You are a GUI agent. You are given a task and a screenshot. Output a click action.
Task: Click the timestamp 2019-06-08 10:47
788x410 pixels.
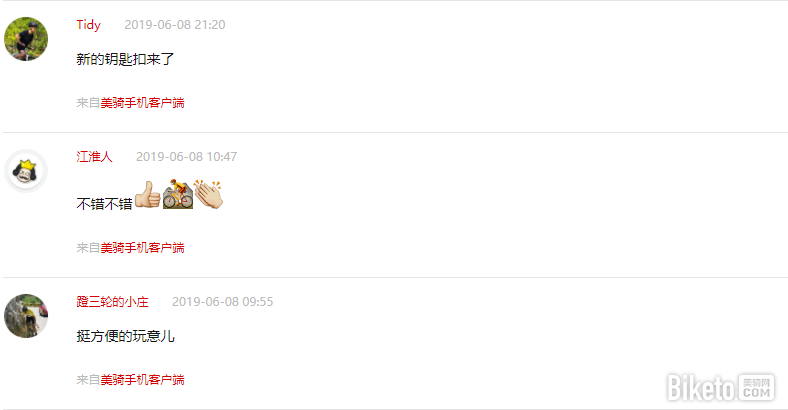186,157
